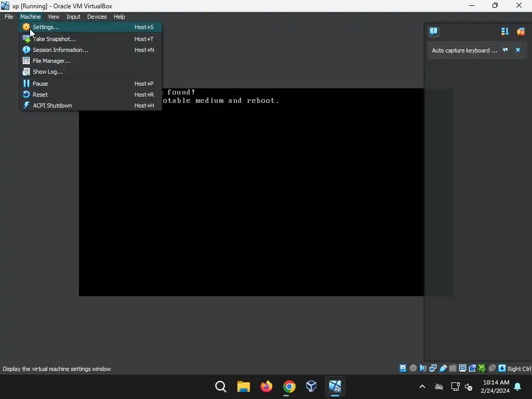The image size is (532, 399).
Task: Click the keyboard capture arrow indicator
Action: pyautogui.click(x=502, y=368)
